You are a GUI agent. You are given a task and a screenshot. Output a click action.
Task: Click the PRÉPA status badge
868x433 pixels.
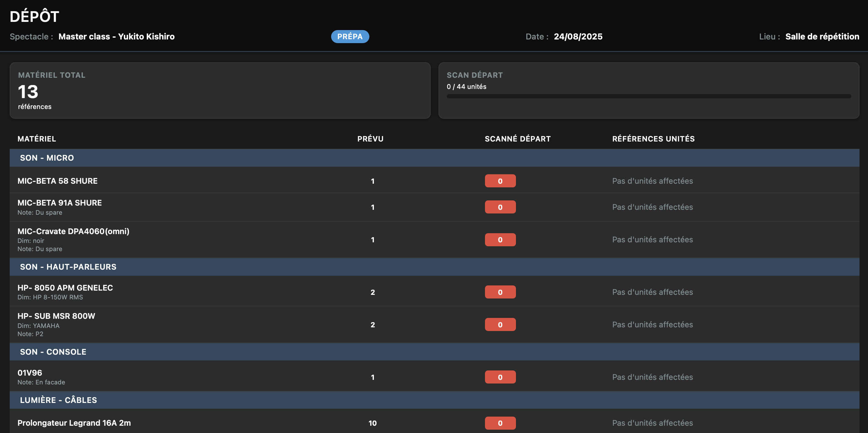pos(350,36)
